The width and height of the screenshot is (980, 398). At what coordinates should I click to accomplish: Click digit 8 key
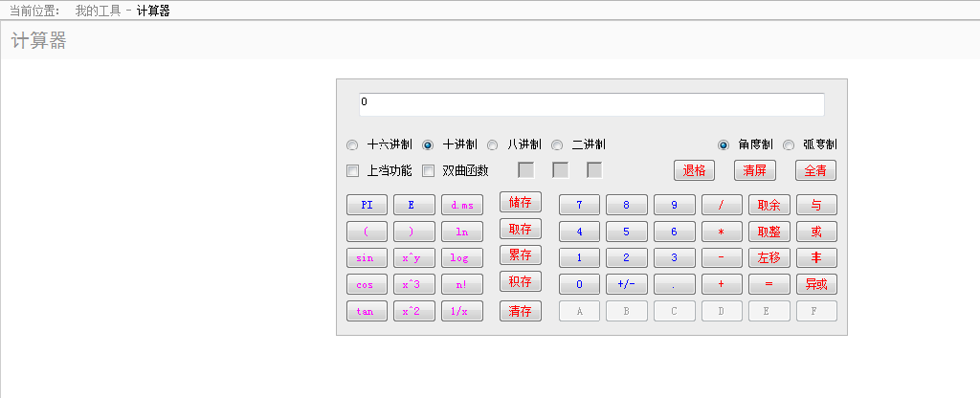(626, 205)
